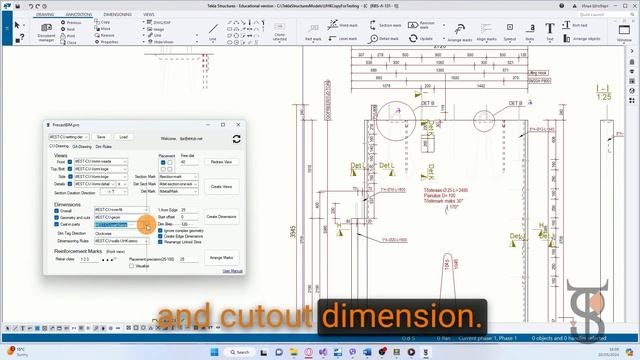Click the Revision mark tool
Screen dimensions: 640x360
tap(422, 25)
